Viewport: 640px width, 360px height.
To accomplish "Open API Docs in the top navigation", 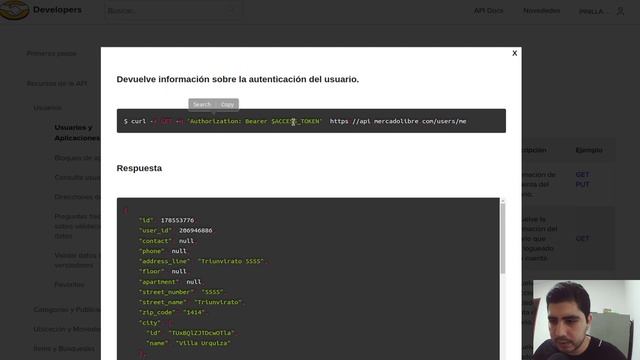I will [488, 11].
